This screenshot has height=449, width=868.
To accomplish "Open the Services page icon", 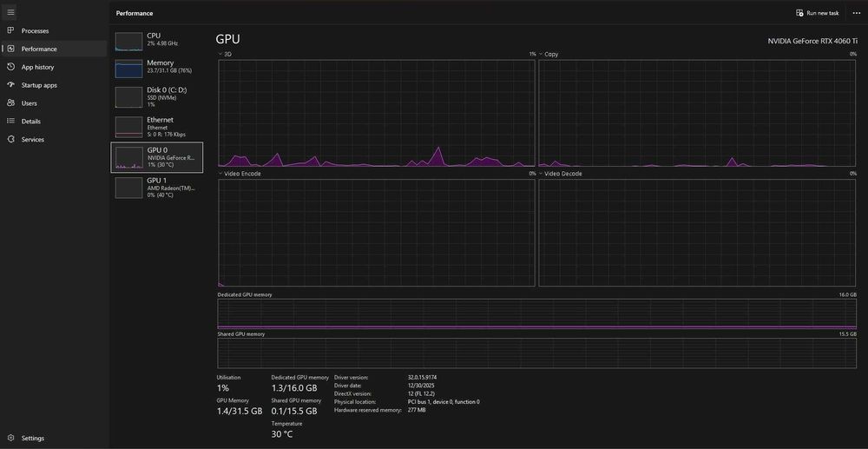I will coord(10,139).
